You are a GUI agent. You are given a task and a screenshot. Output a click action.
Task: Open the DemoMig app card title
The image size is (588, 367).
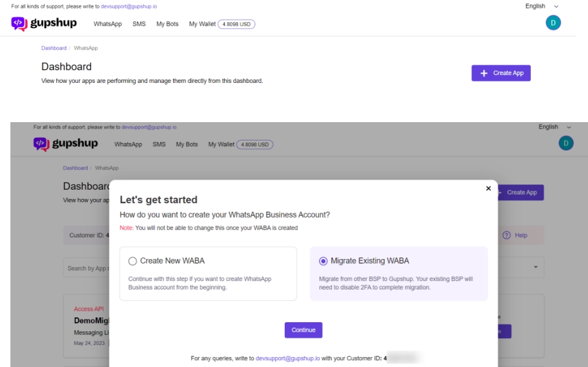click(x=91, y=320)
